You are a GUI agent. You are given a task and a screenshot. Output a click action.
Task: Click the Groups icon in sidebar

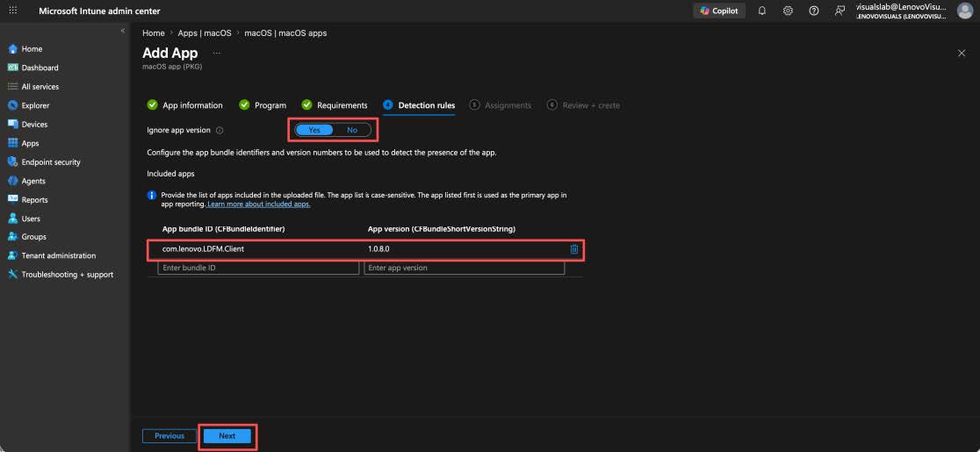tap(12, 237)
